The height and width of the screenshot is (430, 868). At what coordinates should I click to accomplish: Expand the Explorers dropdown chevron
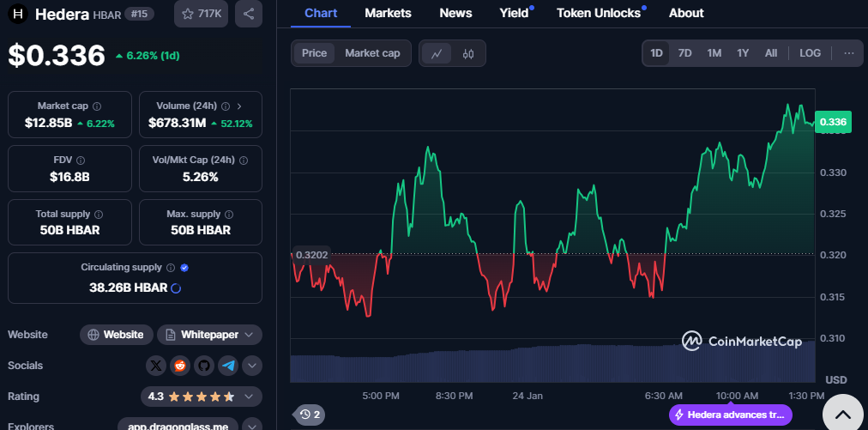coord(252,427)
